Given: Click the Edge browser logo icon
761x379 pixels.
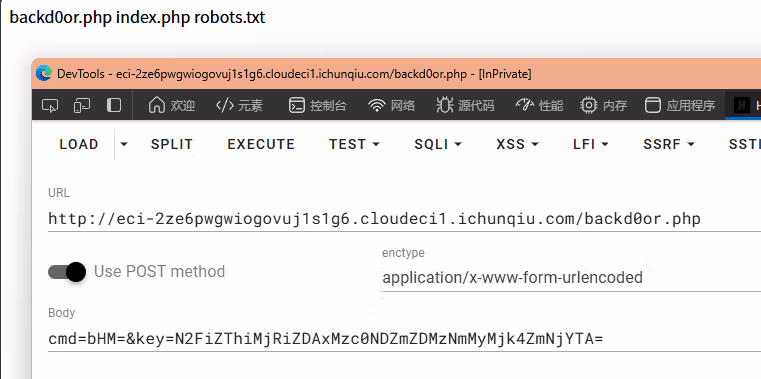Looking at the screenshot, I should [x=44, y=74].
